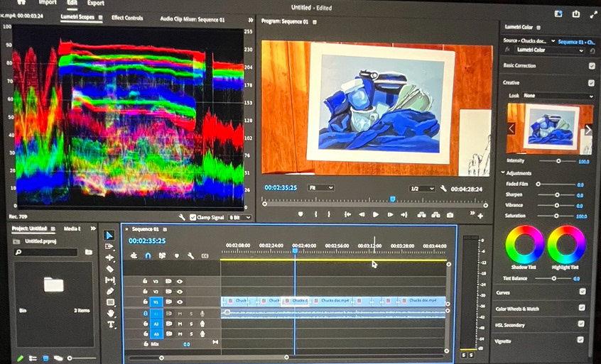Switch to the Effect Controls tab
The height and width of the screenshot is (364, 601).
127,18
